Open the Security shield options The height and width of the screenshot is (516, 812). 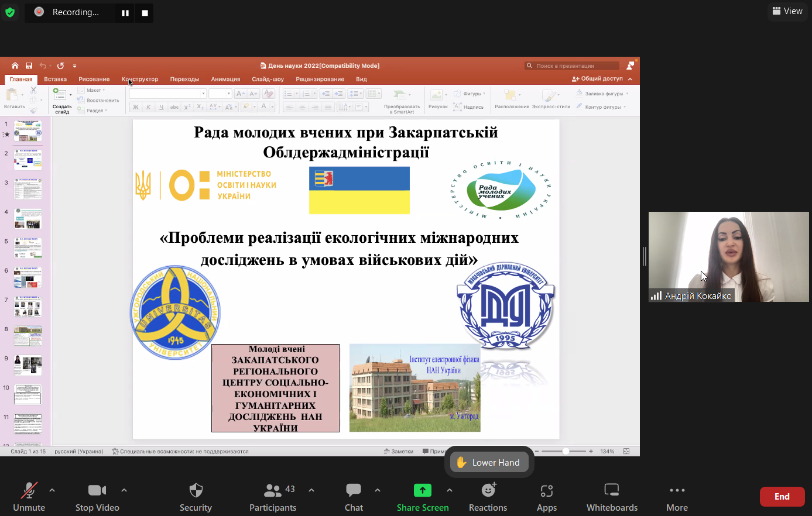pyautogui.click(x=196, y=497)
